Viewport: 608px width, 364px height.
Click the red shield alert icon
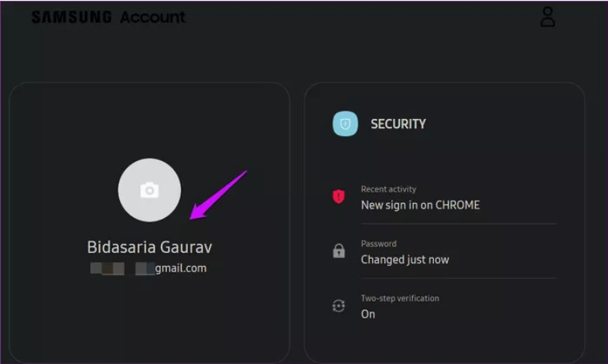tap(338, 197)
